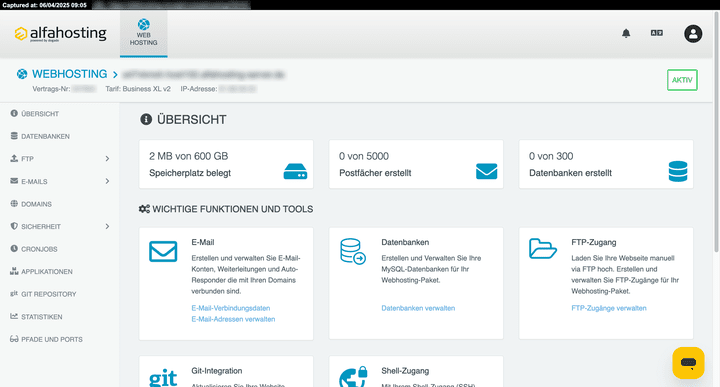Image resolution: width=720 pixels, height=387 pixels.
Task: Open FTP sidebar entry
Action: click(x=28, y=159)
